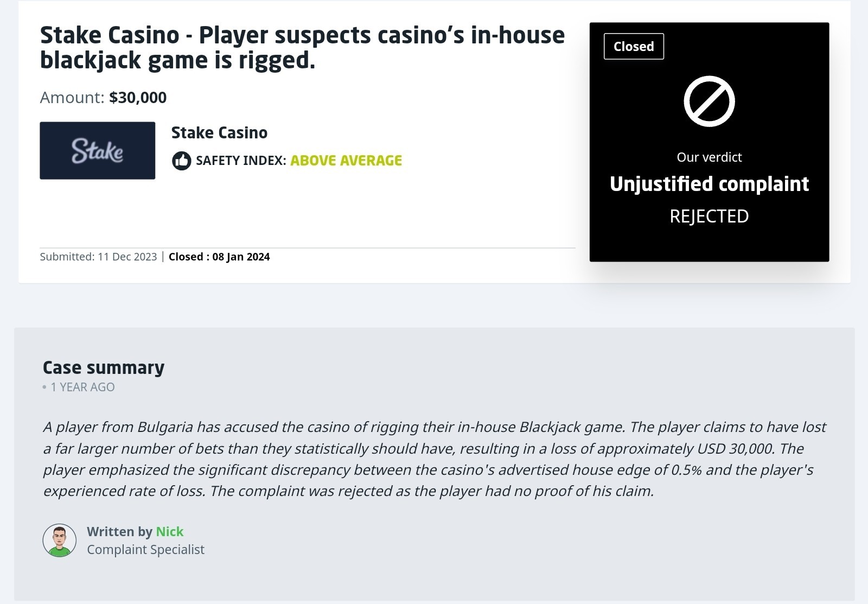Click the Closed 08 Jan 2024 date

(x=219, y=257)
